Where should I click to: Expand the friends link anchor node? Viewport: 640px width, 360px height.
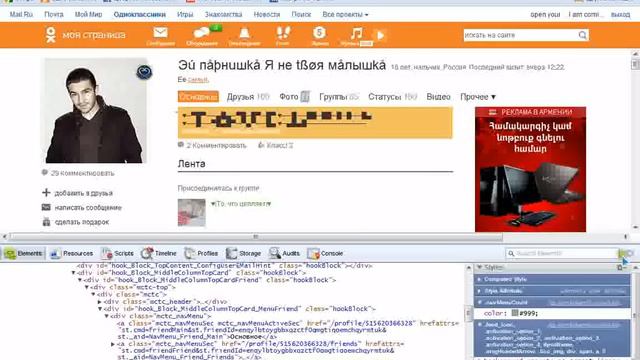[x=113, y=344]
